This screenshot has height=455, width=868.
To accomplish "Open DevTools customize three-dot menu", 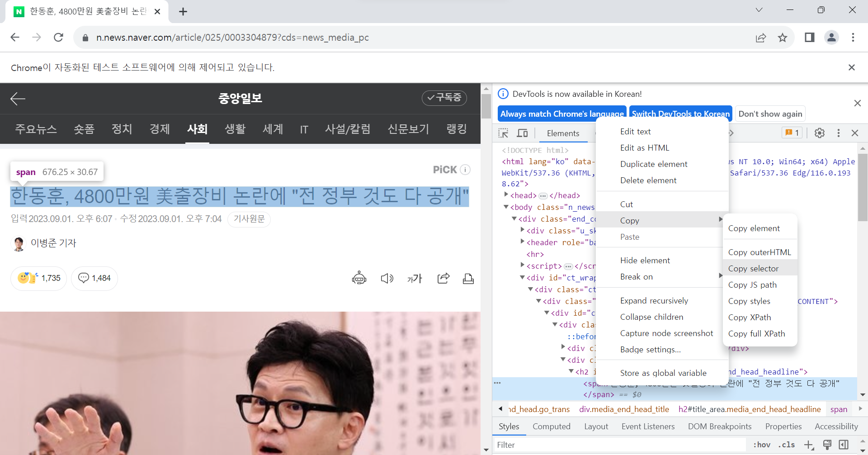I will click(839, 133).
